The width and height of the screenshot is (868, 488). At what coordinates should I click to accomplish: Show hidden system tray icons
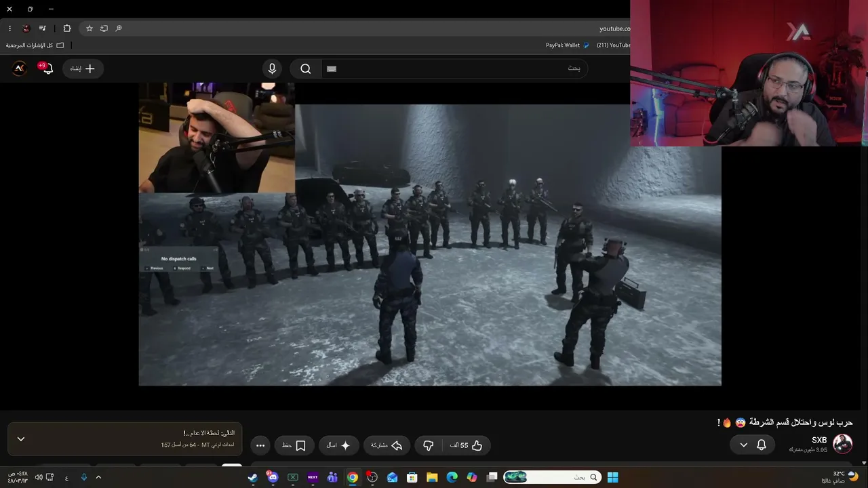coord(98,477)
